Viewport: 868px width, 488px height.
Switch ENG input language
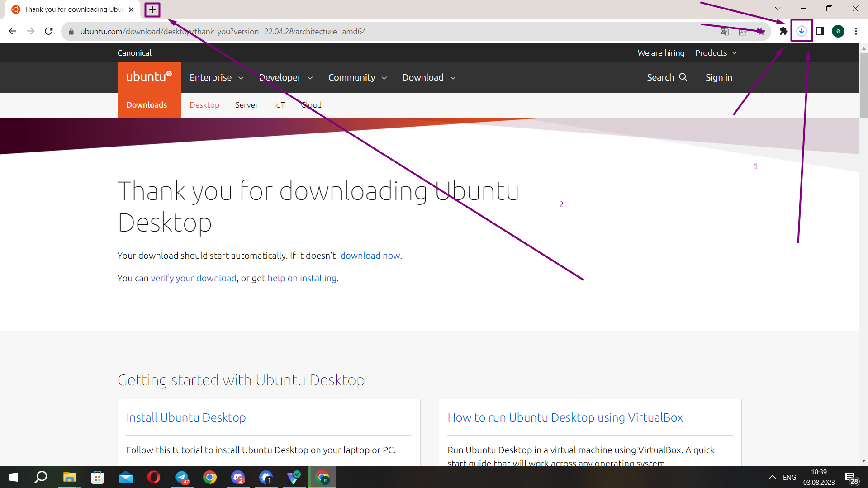click(789, 478)
